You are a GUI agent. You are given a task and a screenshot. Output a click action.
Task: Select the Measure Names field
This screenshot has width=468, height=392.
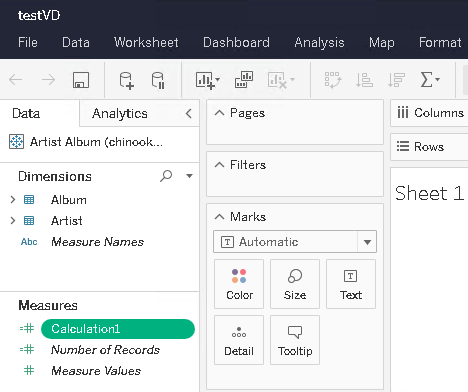point(97,242)
